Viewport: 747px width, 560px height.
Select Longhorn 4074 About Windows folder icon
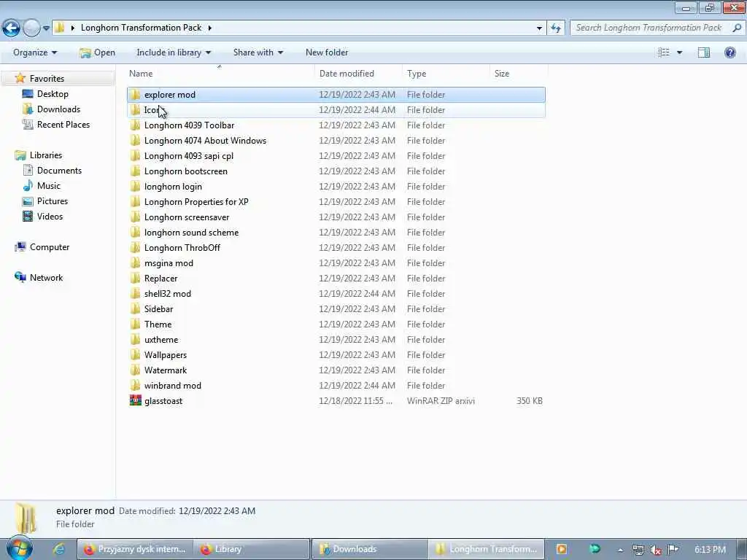tap(135, 141)
